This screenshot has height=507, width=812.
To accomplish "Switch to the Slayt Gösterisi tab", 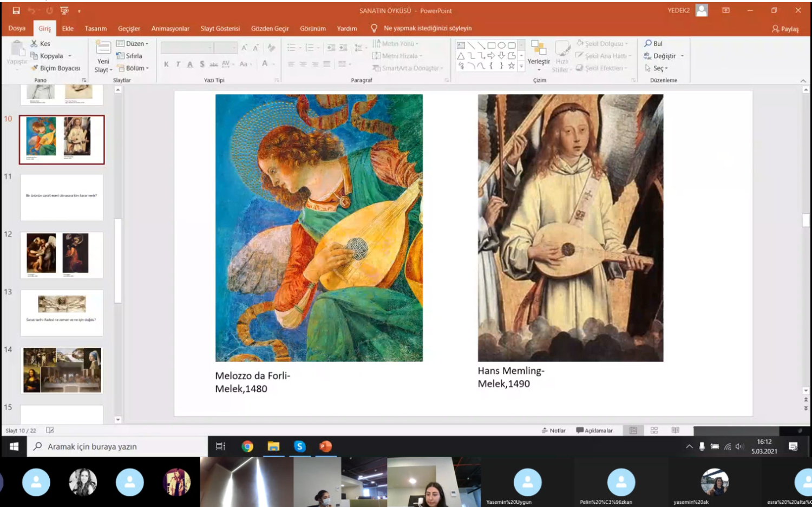I will click(220, 28).
